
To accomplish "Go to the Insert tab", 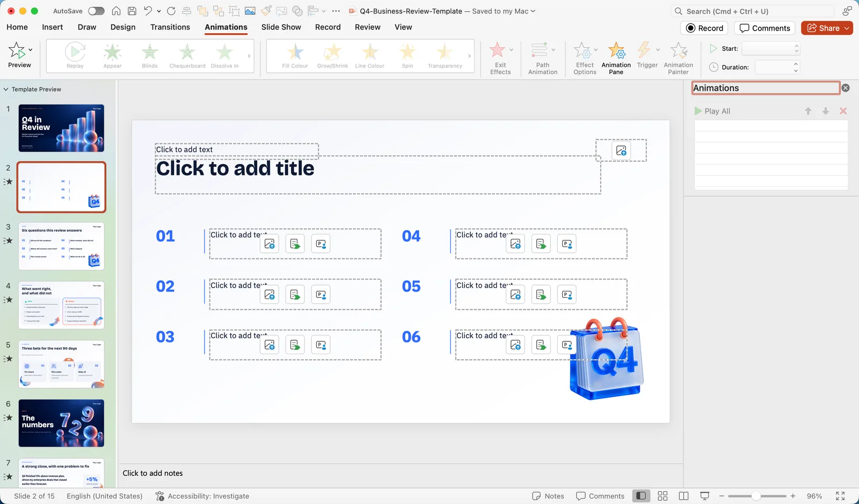I will pyautogui.click(x=53, y=27).
